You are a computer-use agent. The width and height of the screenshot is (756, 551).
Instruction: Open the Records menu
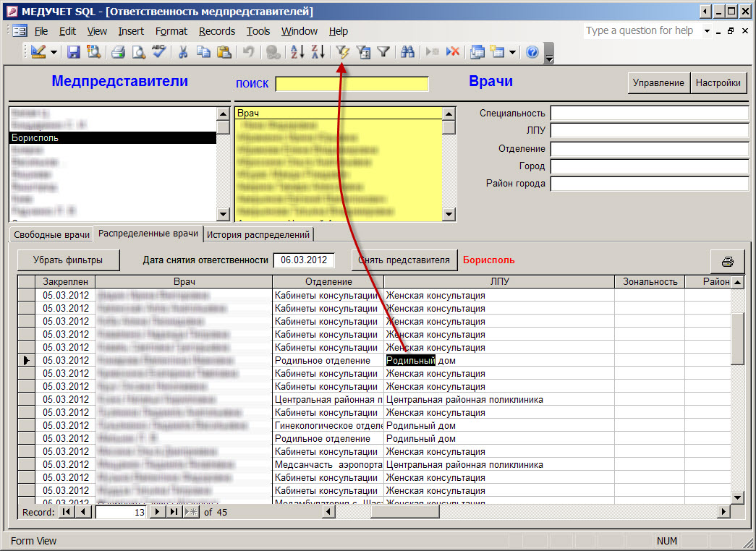(x=217, y=31)
